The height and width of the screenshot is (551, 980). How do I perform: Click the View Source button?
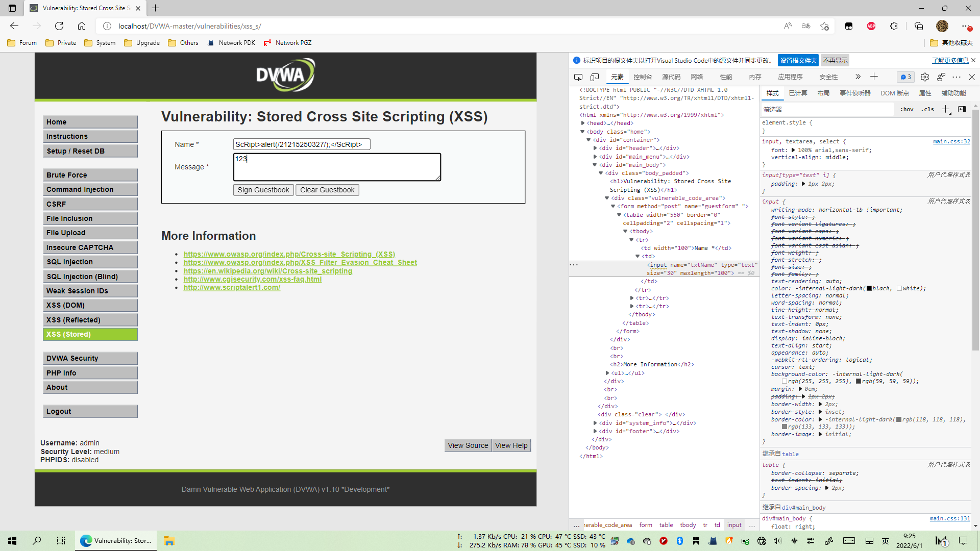click(468, 445)
